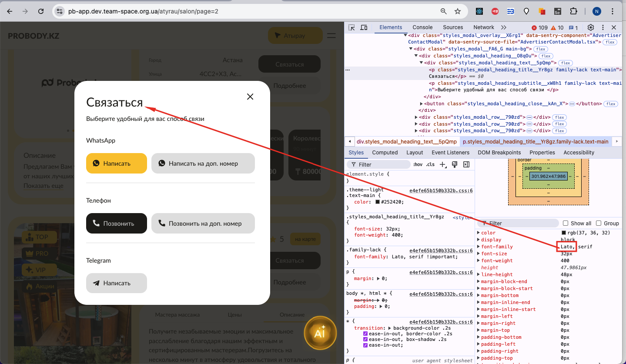Expand the computed line-height property
Viewport: 626px width, 364px height.
click(x=479, y=274)
